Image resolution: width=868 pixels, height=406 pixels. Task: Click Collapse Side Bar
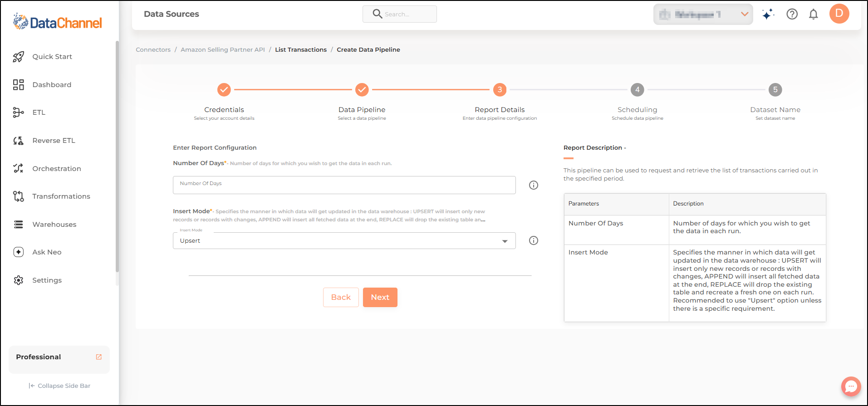pos(59,386)
